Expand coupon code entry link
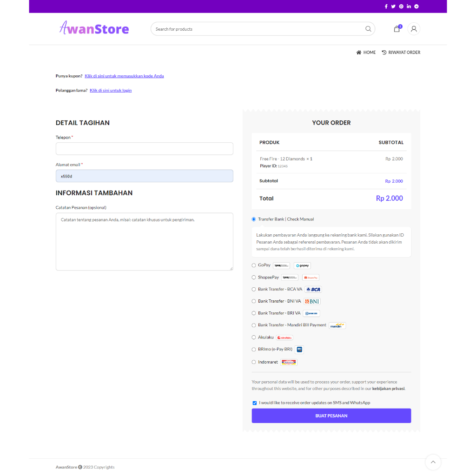Viewport: 476px width, 476px height. tap(124, 76)
